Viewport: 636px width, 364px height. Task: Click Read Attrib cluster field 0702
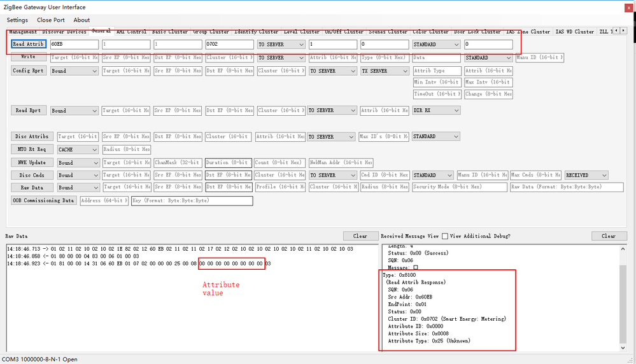tap(229, 44)
